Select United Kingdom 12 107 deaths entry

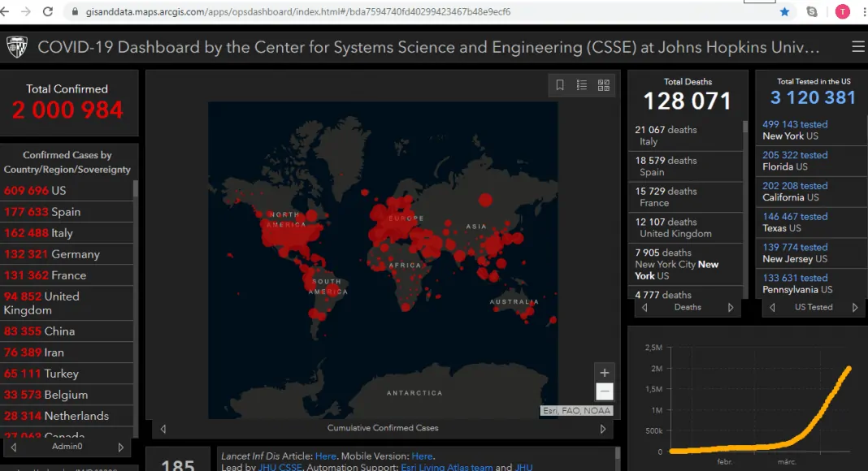coord(685,227)
